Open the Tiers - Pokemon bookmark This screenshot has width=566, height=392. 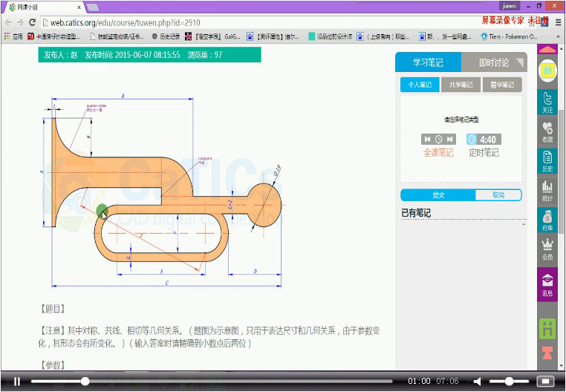[x=510, y=36]
